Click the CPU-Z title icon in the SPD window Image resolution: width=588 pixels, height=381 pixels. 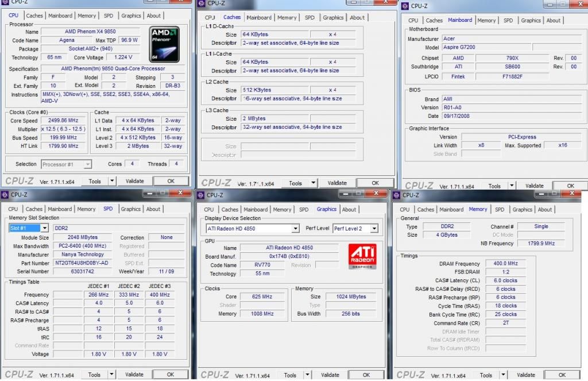tap(5, 194)
